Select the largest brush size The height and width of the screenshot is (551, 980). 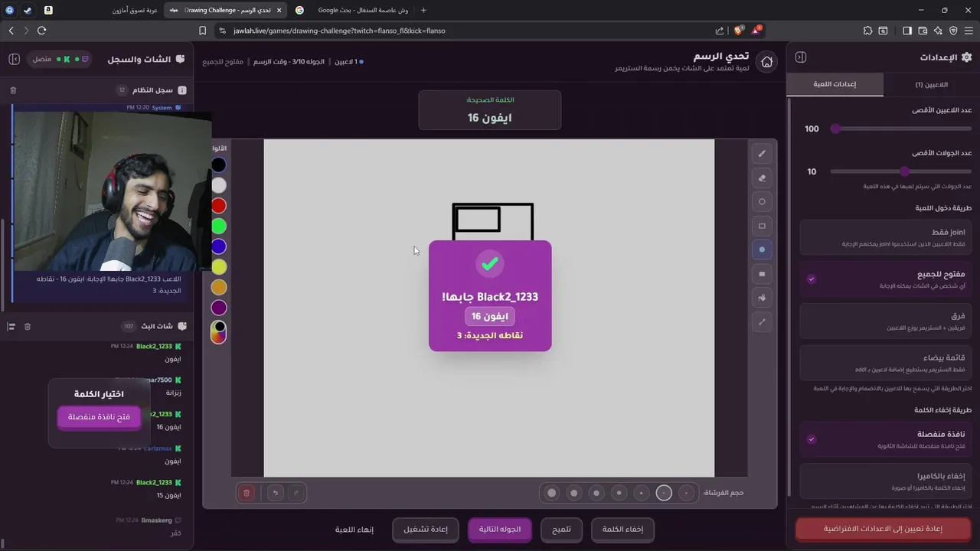(551, 493)
